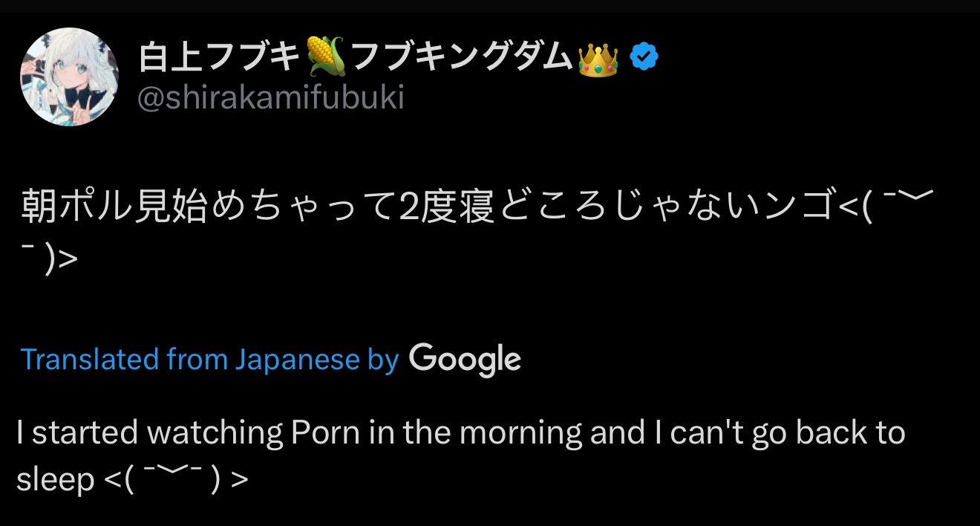Image resolution: width=980 pixels, height=526 pixels.
Task: Click the フブキングダム text in the name
Action: (462, 57)
